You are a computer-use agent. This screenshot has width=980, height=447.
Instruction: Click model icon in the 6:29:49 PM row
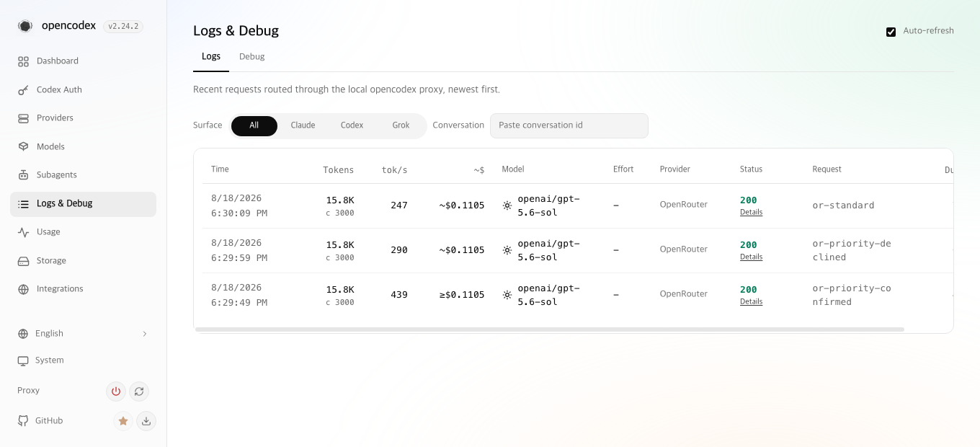(507, 295)
